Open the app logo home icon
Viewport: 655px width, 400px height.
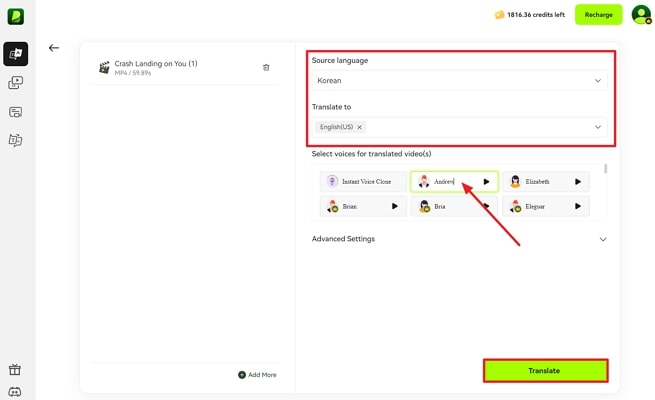[x=15, y=17]
